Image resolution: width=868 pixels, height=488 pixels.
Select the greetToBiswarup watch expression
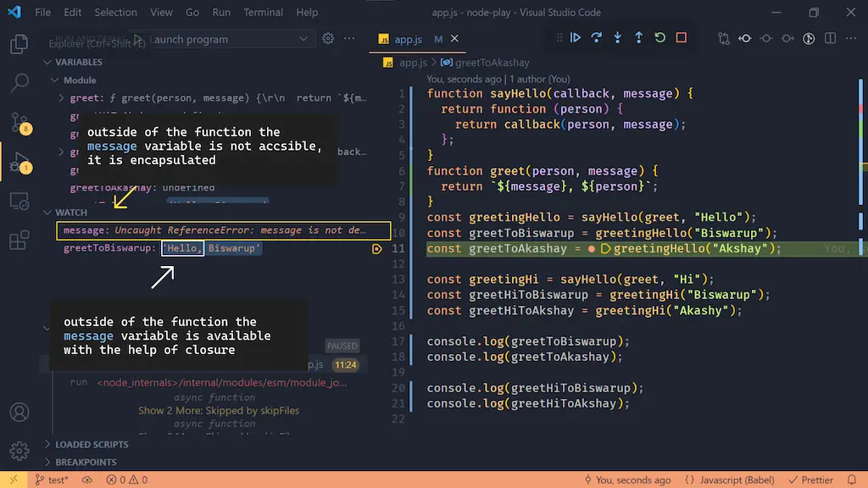pos(162,248)
